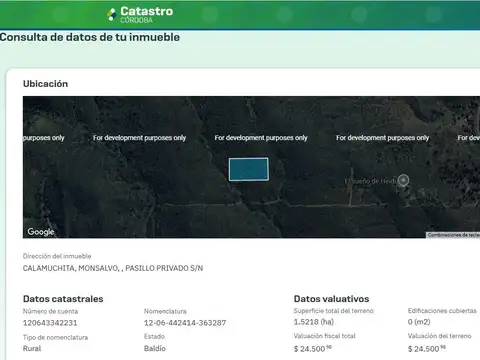Select surface value 1.5218 (ha)
The width and height of the screenshot is (480, 360).
click(314, 322)
